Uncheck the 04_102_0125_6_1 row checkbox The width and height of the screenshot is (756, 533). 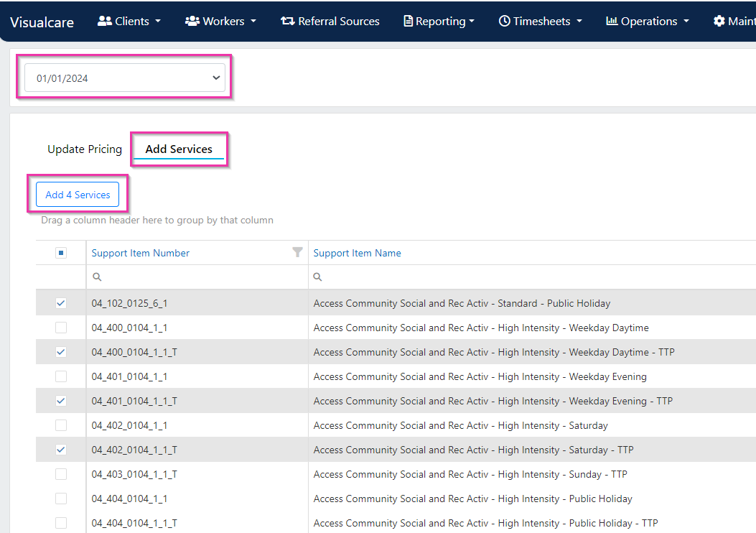pos(61,303)
